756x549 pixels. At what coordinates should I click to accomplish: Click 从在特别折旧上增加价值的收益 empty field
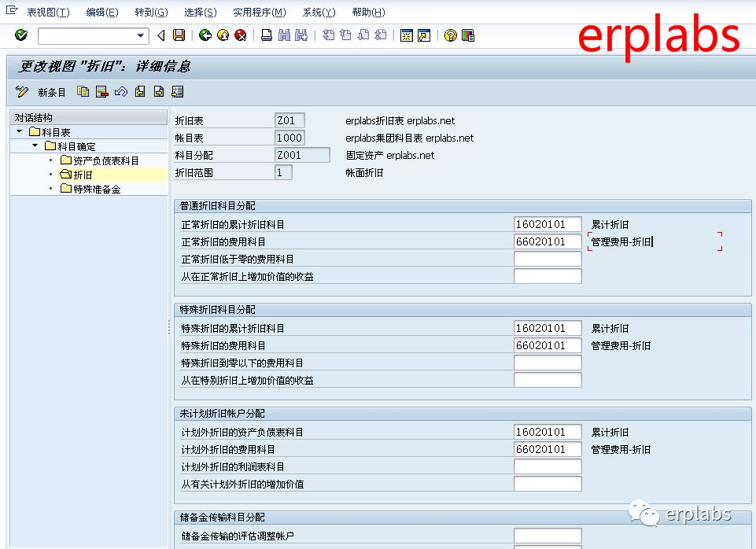tap(548, 380)
